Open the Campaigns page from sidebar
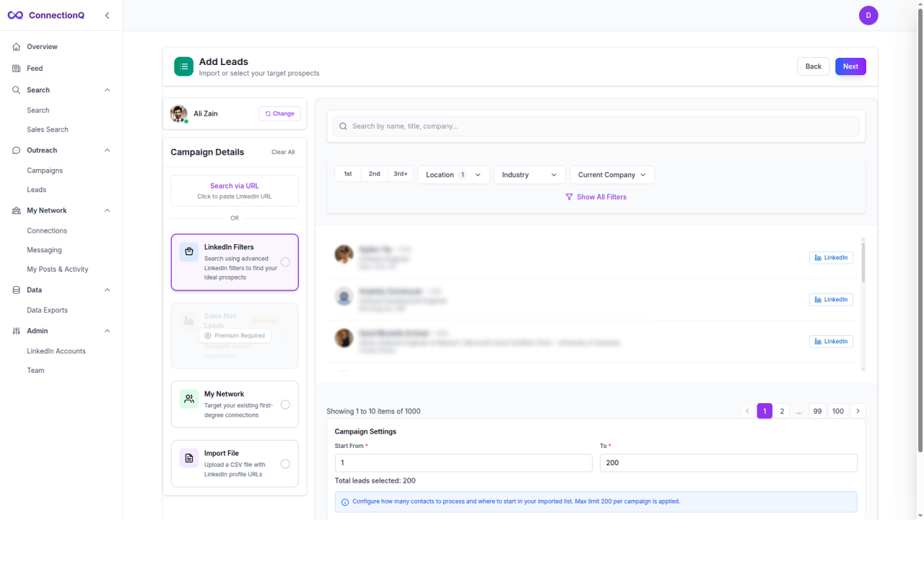The image size is (924, 578). tap(43, 170)
